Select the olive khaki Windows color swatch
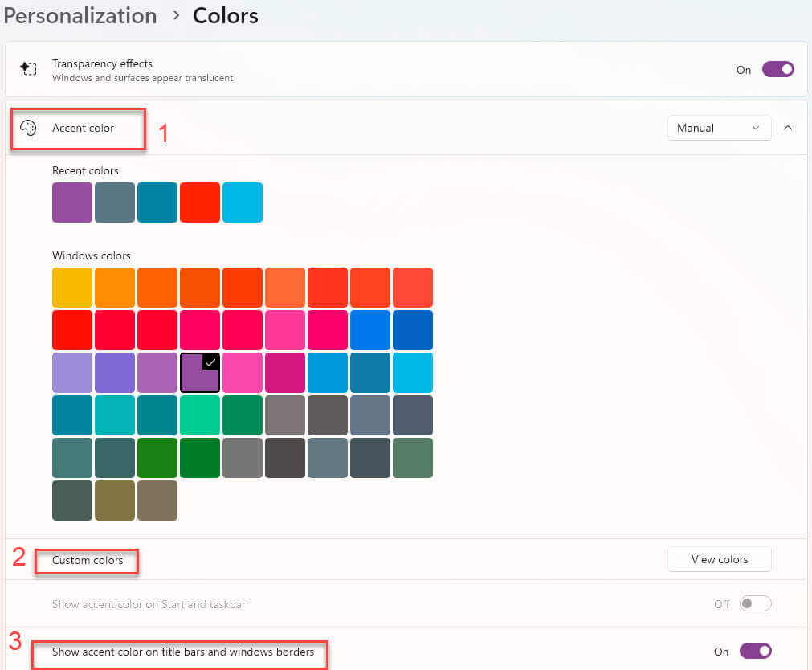 point(114,500)
